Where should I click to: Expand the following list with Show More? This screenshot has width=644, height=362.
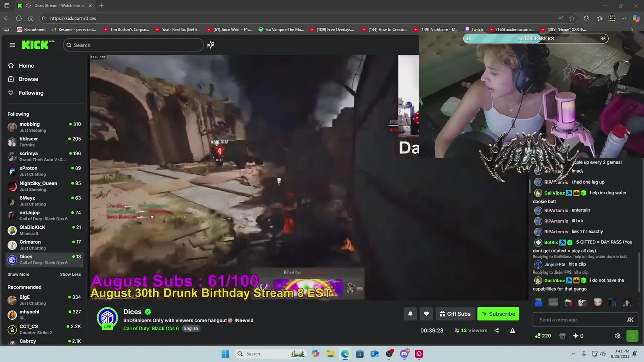pyautogui.click(x=18, y=274)
